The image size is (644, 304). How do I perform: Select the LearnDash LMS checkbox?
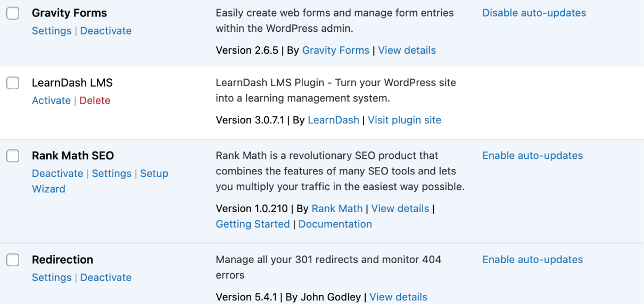coord(13,83)
